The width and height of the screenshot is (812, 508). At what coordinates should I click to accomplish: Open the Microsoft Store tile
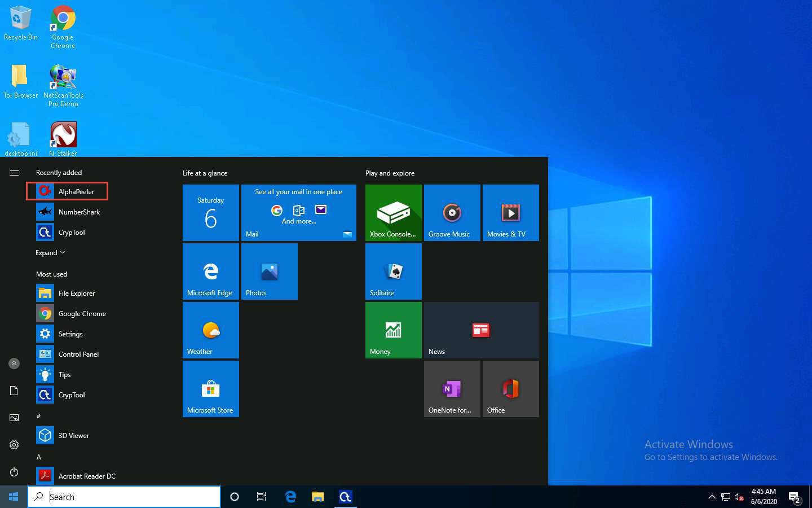pos(211,389)
